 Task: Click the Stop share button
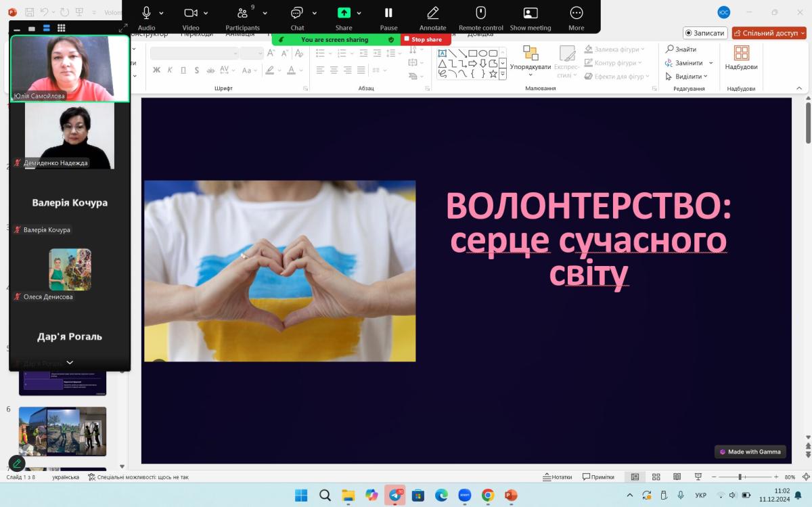point(426,39)
